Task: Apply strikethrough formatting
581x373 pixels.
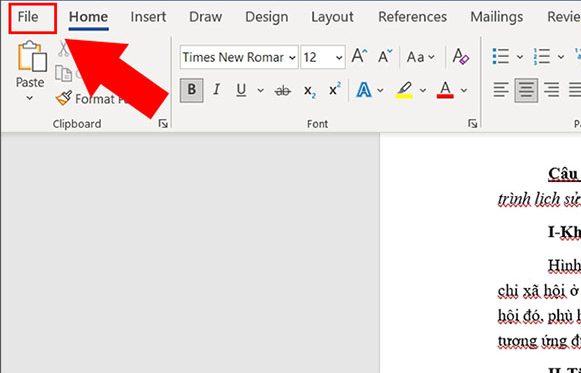Action: [x=283, y=90]
